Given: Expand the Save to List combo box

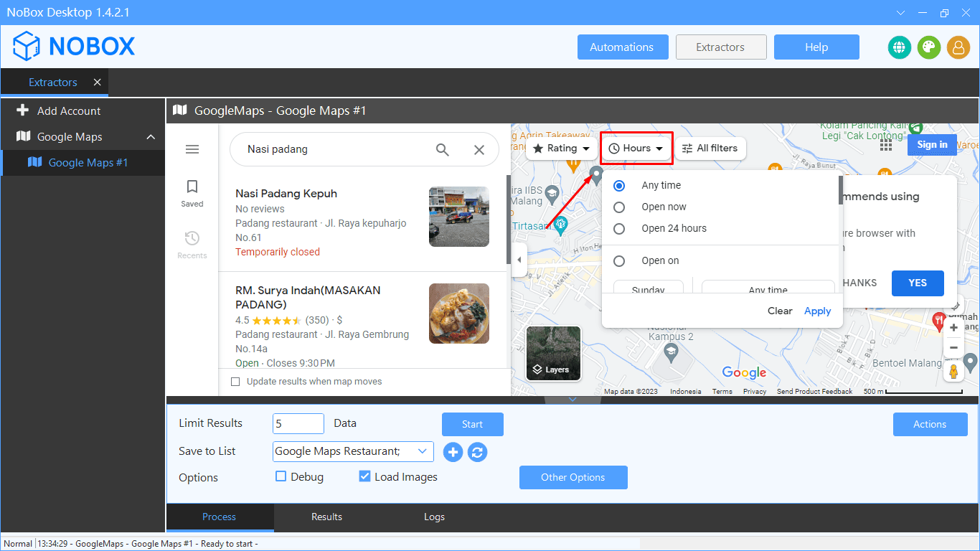Looking at the screenshot, I should [423, 451].
